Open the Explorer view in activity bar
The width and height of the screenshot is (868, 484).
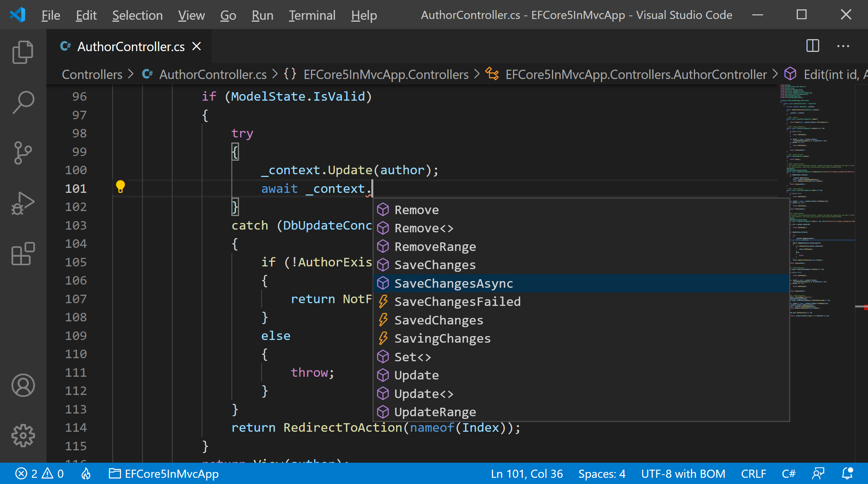point(23,52)
